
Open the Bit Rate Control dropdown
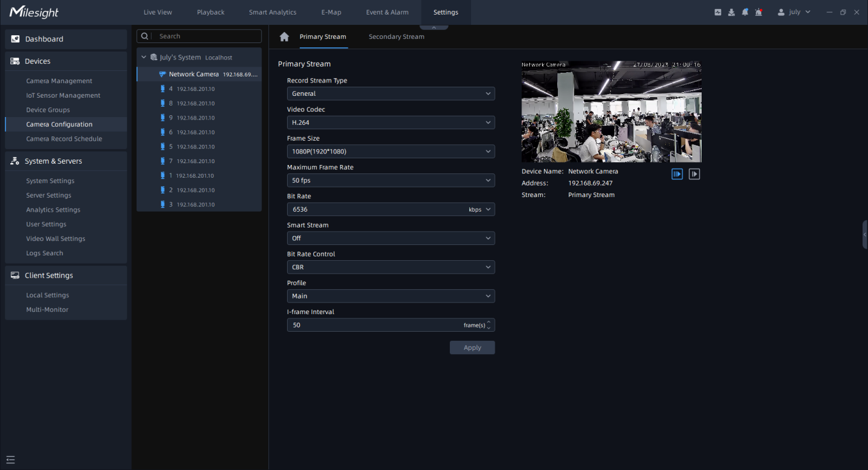pyautogui.click(x=390, y=267)
